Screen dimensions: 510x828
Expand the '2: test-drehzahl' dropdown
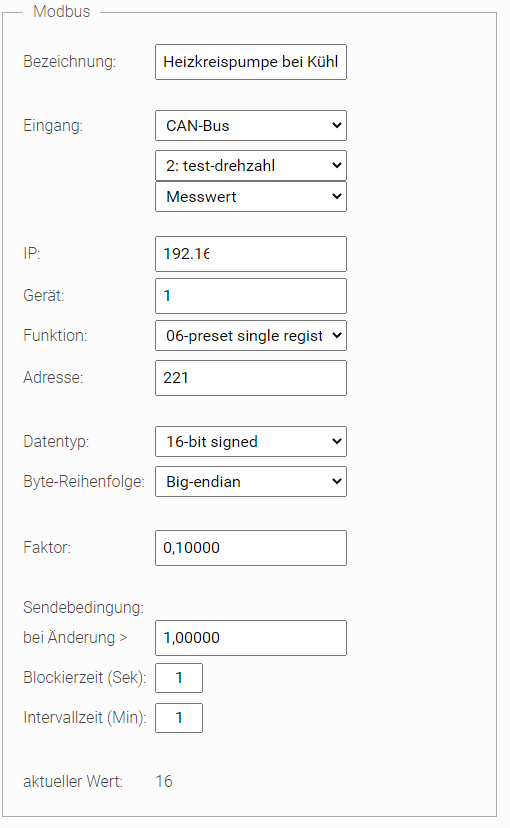tap(251, 166)
